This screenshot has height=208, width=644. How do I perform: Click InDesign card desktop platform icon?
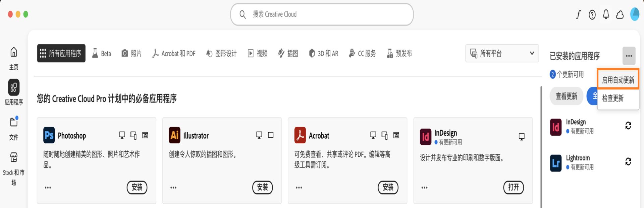pos(522,137)
